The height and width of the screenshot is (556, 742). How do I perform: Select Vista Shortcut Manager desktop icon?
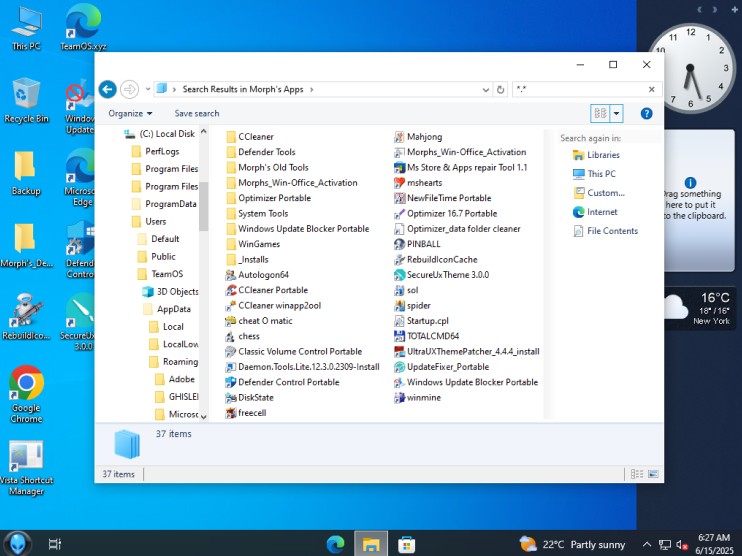pyautogui.click(x=26, y=468)
